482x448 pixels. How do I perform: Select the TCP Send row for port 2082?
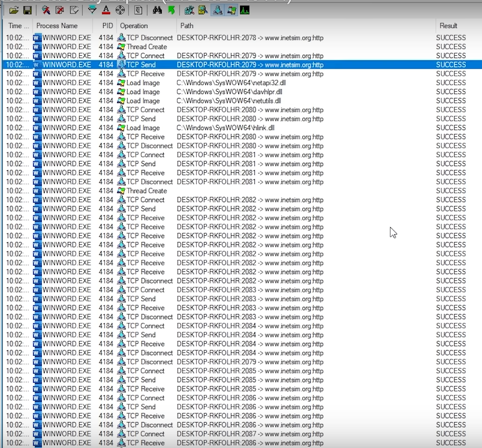(242, 208)
